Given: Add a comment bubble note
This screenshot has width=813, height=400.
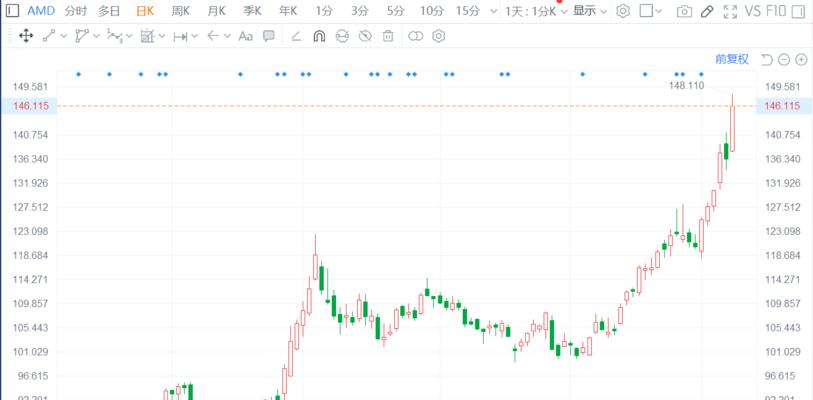Looking at the screenshot, I should (269, 36).
